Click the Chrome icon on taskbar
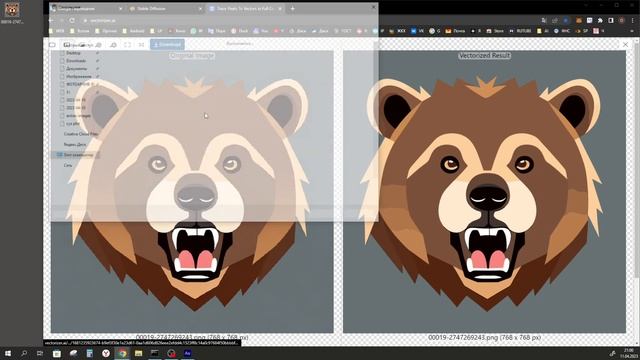Screen dimensions: 640x360 122,353
